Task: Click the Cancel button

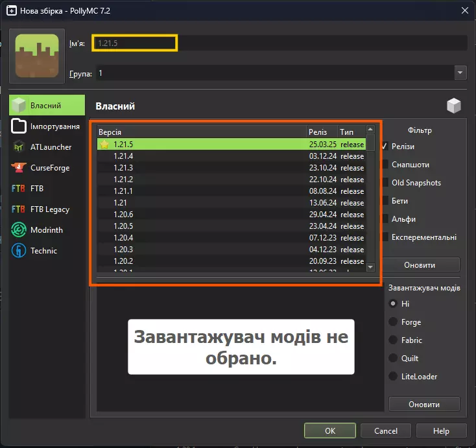Action: tap(386, 430)
